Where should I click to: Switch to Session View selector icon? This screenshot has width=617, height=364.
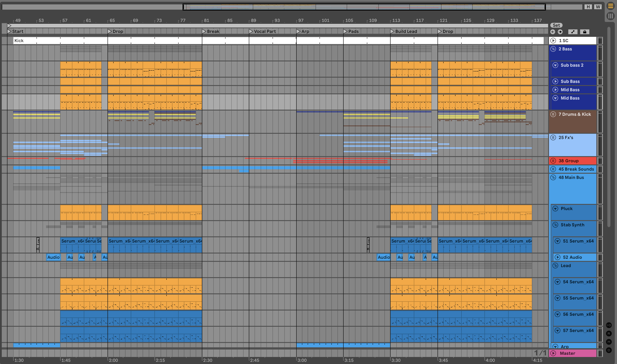click(610, 16)
